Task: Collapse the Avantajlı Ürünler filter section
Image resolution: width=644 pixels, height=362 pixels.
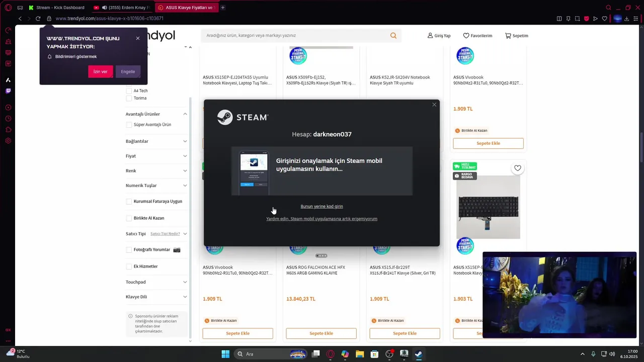Action: pos(185,114)
